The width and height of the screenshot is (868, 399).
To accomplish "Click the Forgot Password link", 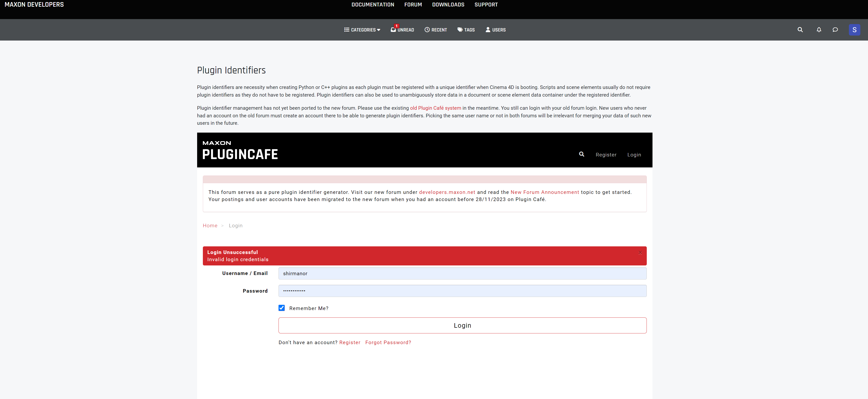I will (388, 342).
